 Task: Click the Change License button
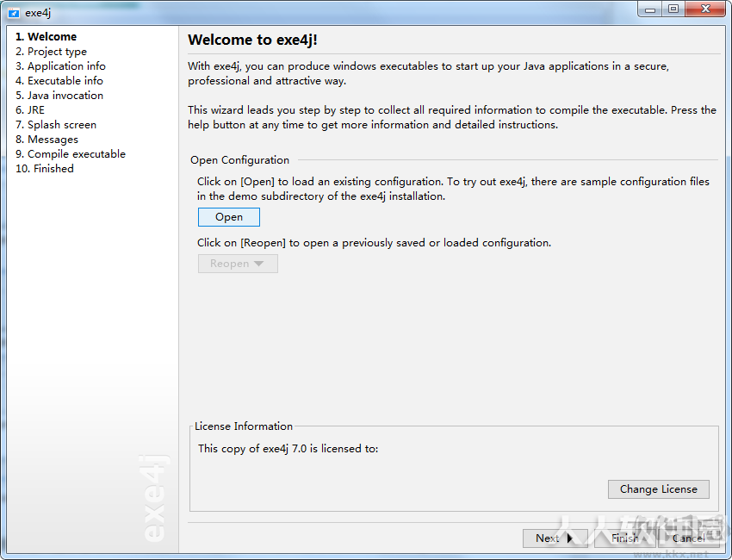click(658, 489)
